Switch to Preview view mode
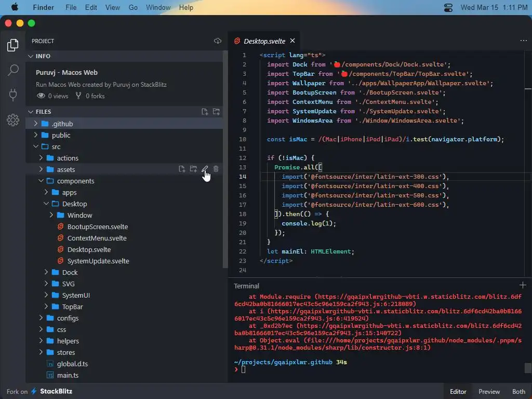532x399 pixels. click(x=489, y=392)
